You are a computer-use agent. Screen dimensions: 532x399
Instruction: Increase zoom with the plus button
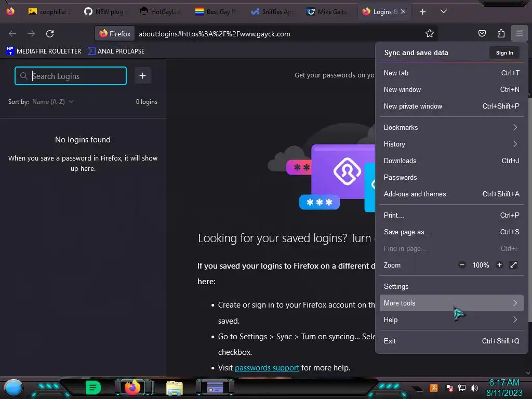499,265
